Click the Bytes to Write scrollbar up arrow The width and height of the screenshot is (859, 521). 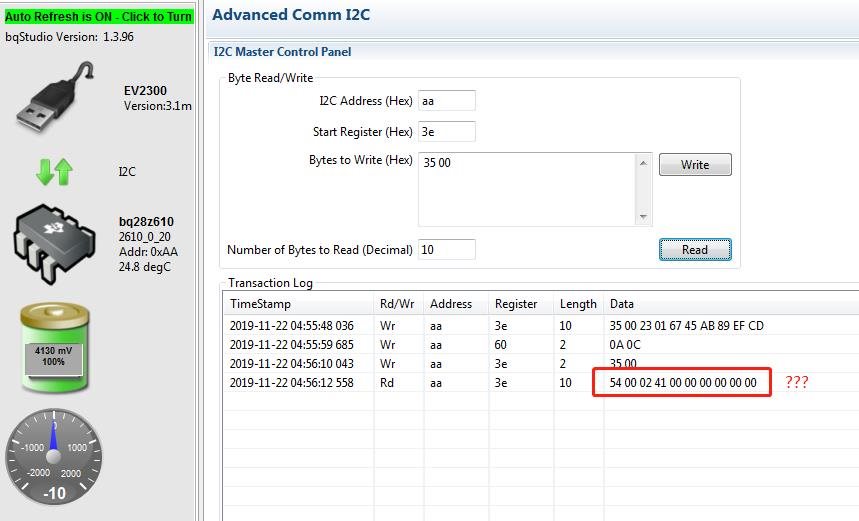point(643,163)
